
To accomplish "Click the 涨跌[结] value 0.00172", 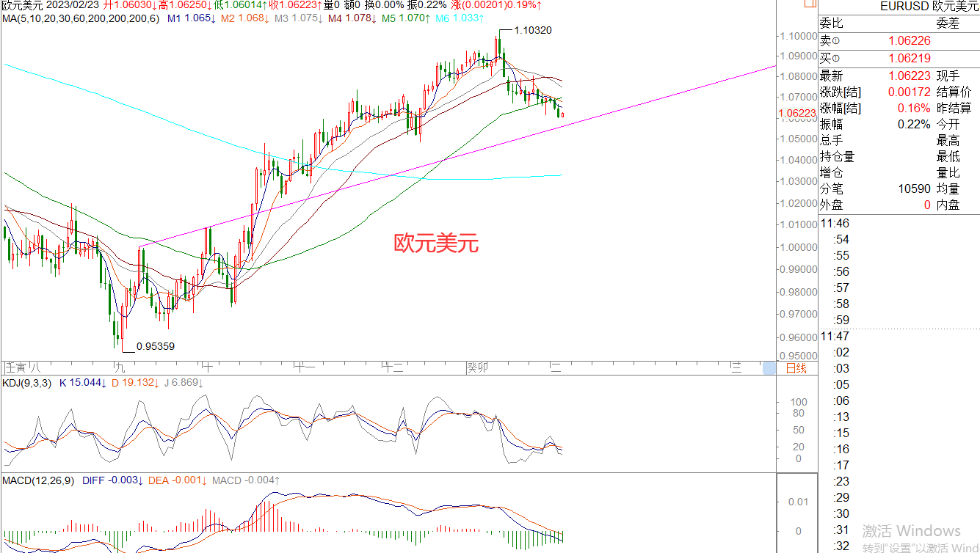I will pyautogui.click(x=910, y=92).
